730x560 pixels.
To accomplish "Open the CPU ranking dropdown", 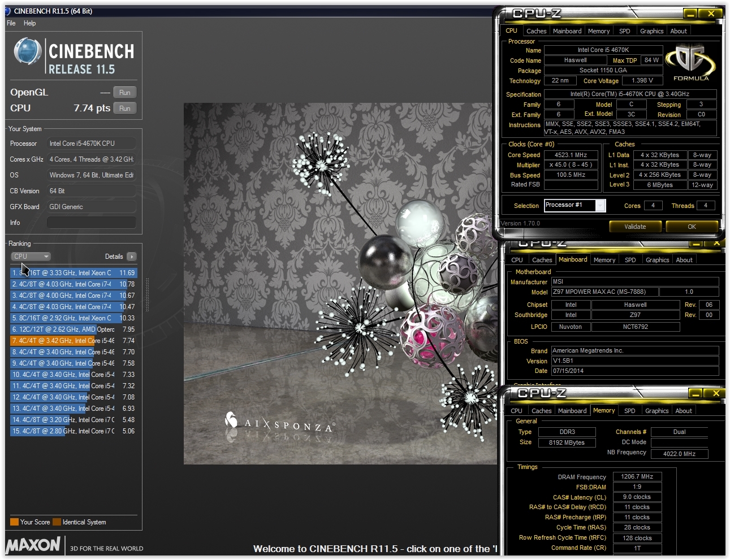I will tap(31, 257).
